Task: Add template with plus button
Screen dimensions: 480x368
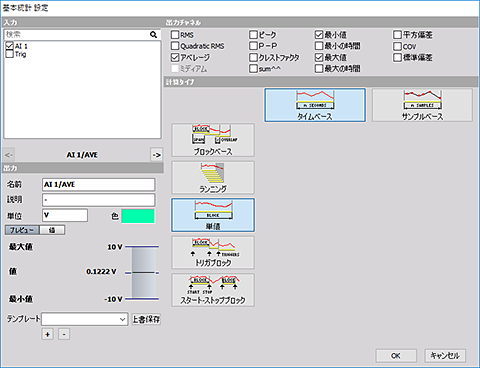Action: (x=48, y=334)
